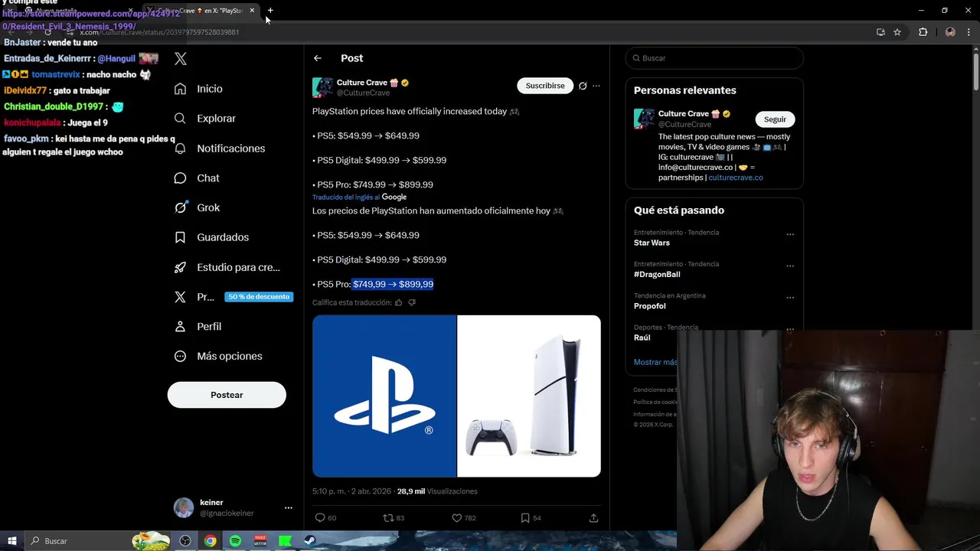Image resolution: width=980 pixels, height=551 pixels.
Task: Open Explorar in the sidebar
Action: (205, 119)
